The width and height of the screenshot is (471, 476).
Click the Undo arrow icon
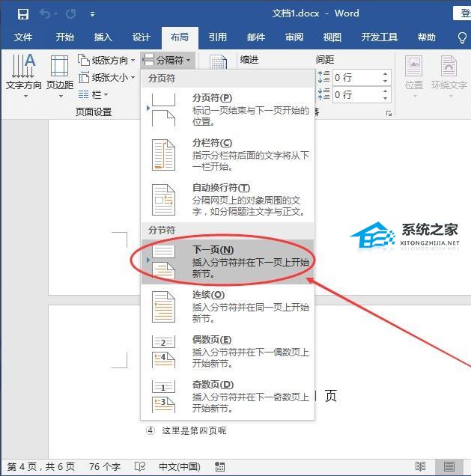pyautogui.click(x=45, y=13)
